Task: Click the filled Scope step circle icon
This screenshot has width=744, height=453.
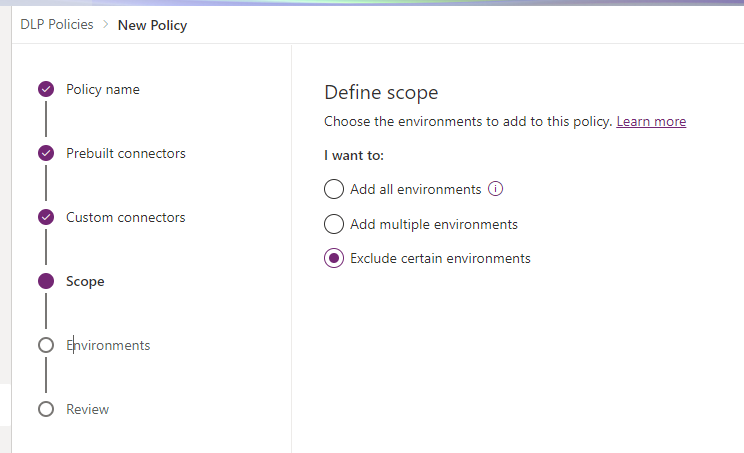Action: [x=45, y=281]
